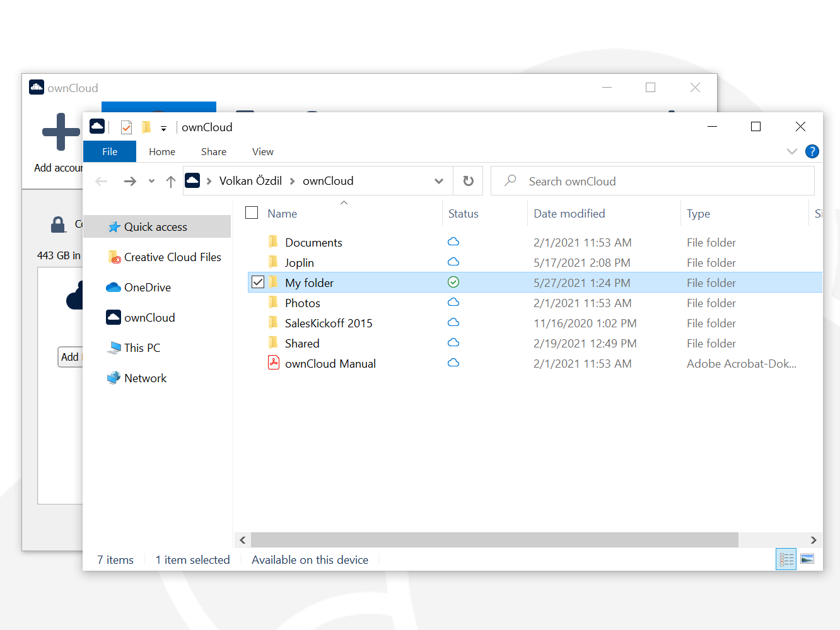The image size is (840, 630).
Task: Toggle the select-all checkbox in header
Action: (252, 213)
